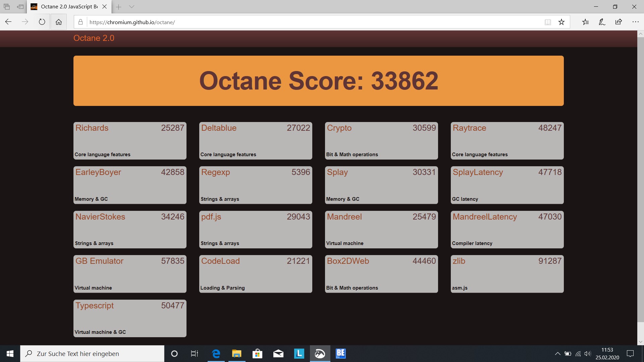
Task: Click the SplayLatency benchmark title
Action: [478, 172]
